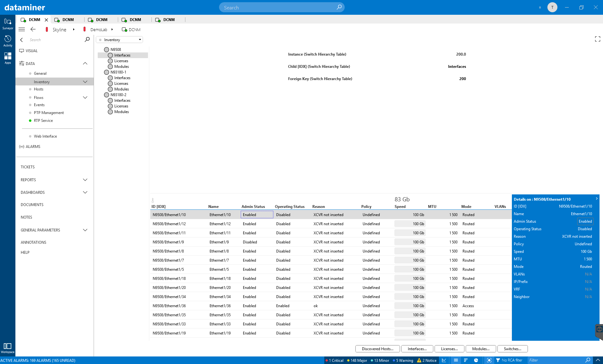Open the Activity sidebar icon
Image resolution: width=603 pixels, height=364 pixels.
(8, 41)
